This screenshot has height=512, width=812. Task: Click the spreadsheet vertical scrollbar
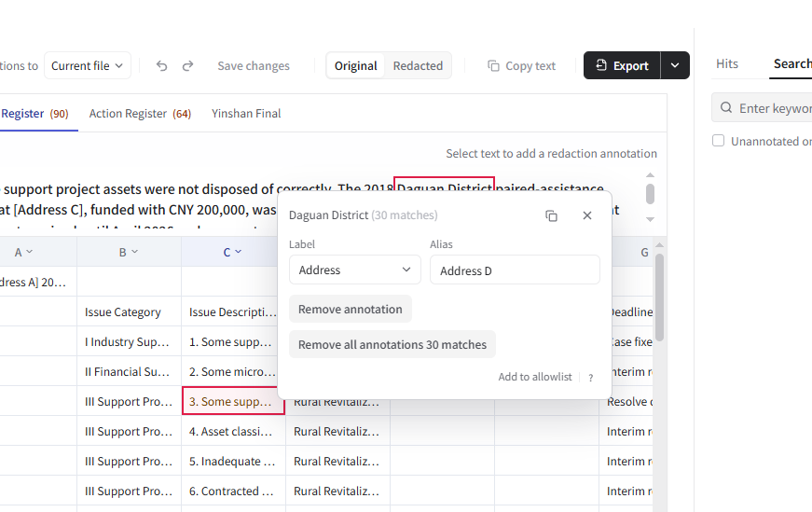pyautogui.click(x=659, y=297)
